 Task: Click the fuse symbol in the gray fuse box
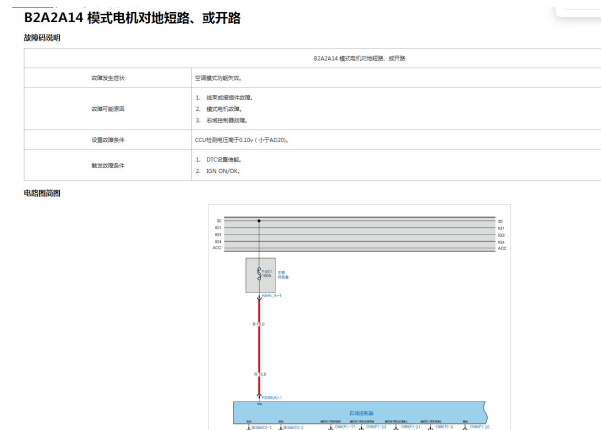[x=259, y=274]
